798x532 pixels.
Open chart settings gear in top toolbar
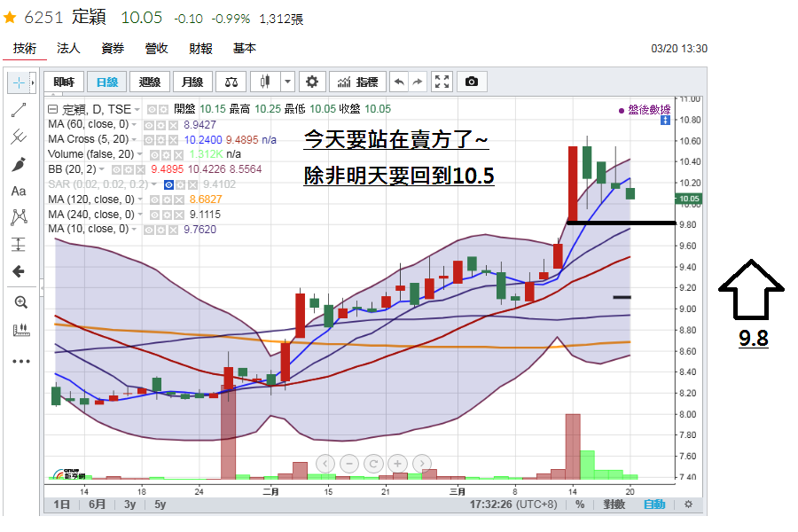(311, 82)
